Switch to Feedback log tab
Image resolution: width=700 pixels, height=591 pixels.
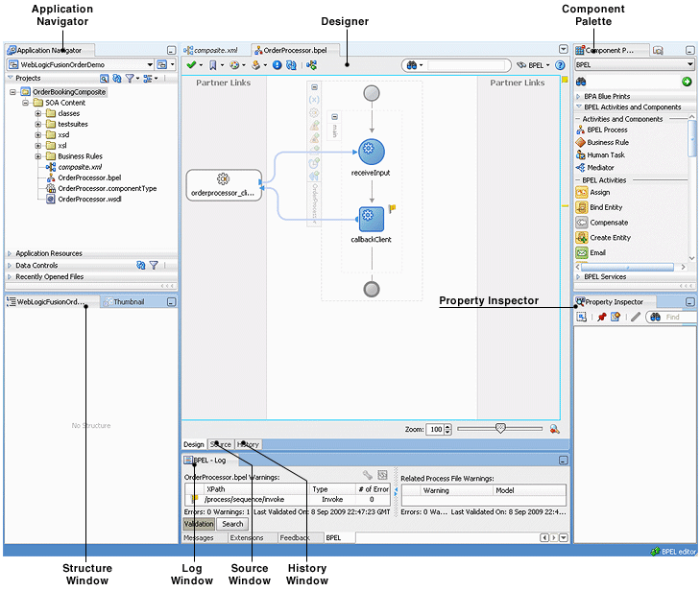point(295,538)
